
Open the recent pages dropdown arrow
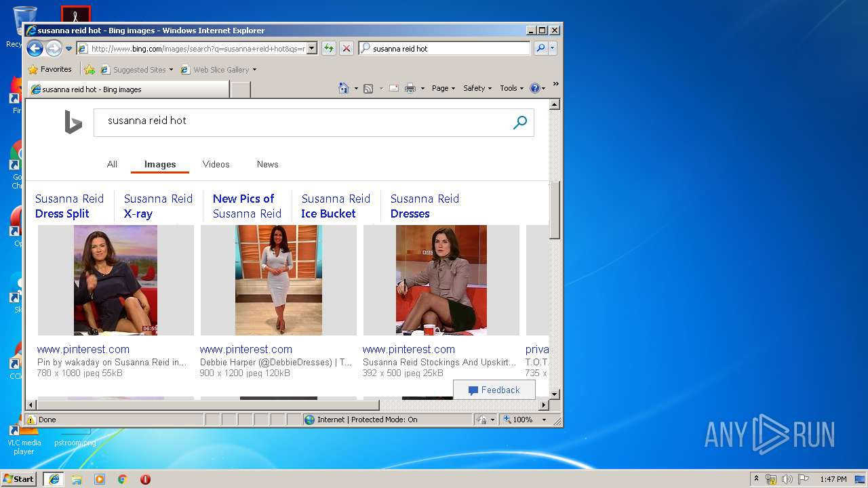coord(68,49)
